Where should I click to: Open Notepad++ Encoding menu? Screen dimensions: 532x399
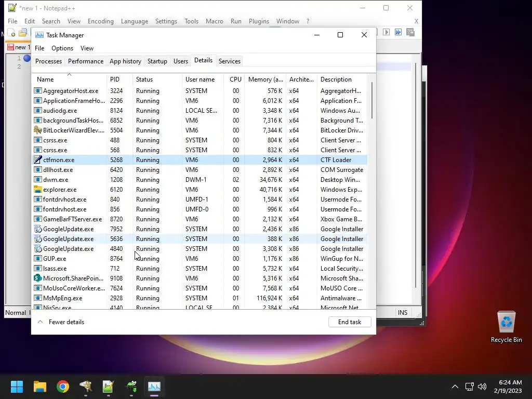click(100, 21)
